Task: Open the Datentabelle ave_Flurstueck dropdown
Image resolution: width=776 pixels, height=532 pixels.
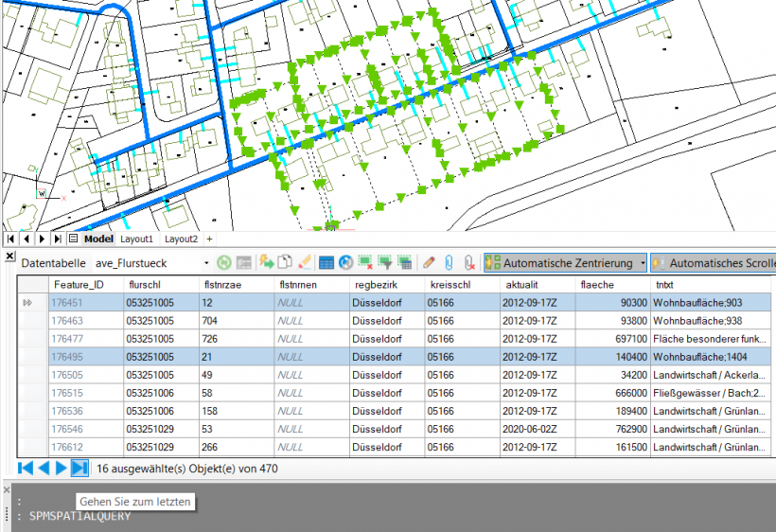Action: (205, 262)
